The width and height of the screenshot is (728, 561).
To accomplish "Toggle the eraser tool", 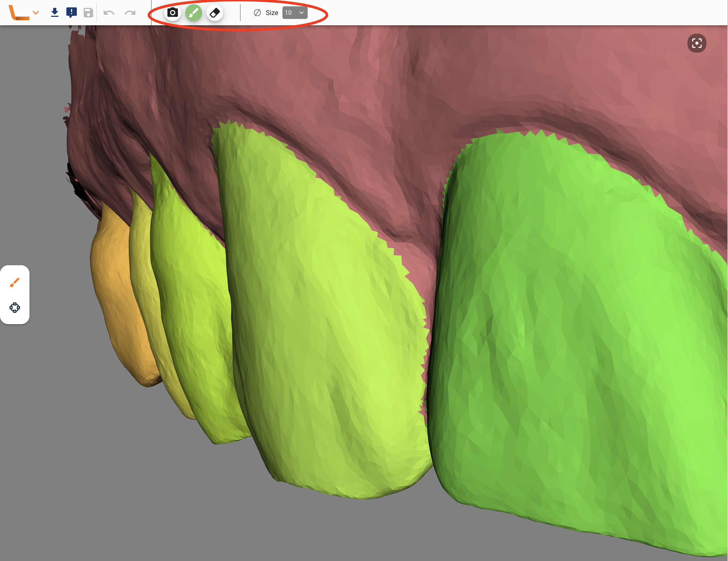I will coord(215,13).
